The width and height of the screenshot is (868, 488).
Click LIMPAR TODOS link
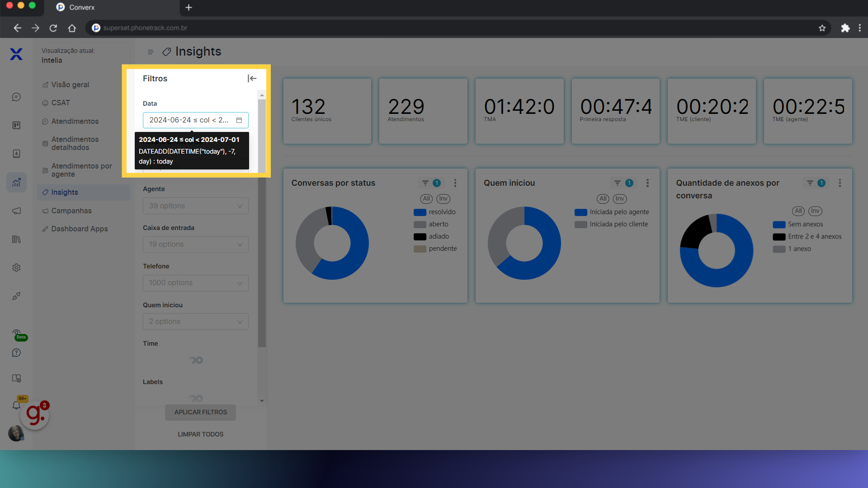point(200,434)
